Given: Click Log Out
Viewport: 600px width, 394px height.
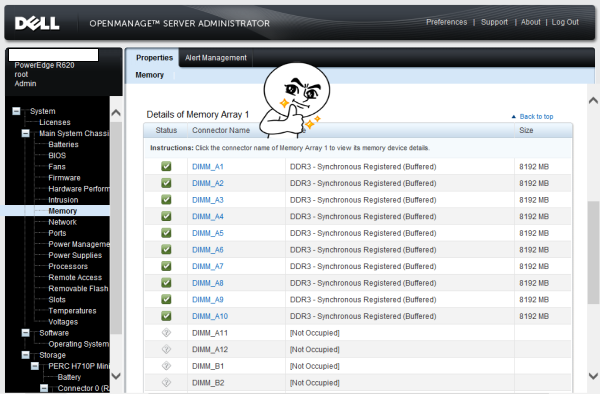Looking at the screenshot, I should click(x=565, y=22).
